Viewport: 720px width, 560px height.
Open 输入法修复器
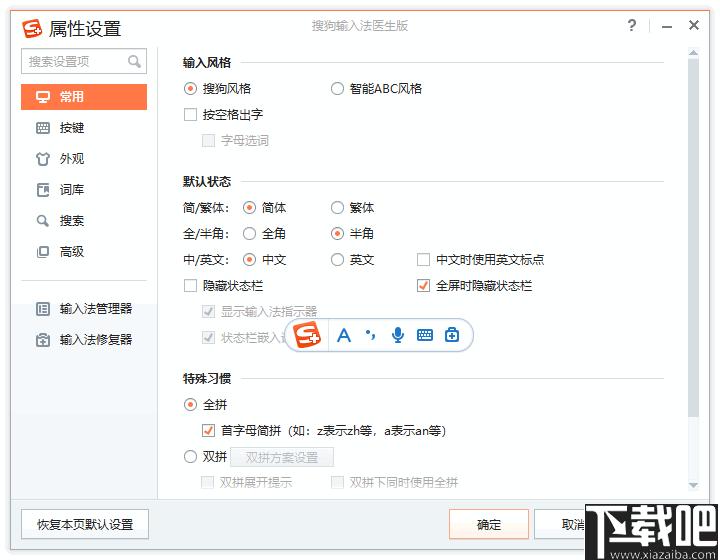pyautogui.click(x=84, y=340)
